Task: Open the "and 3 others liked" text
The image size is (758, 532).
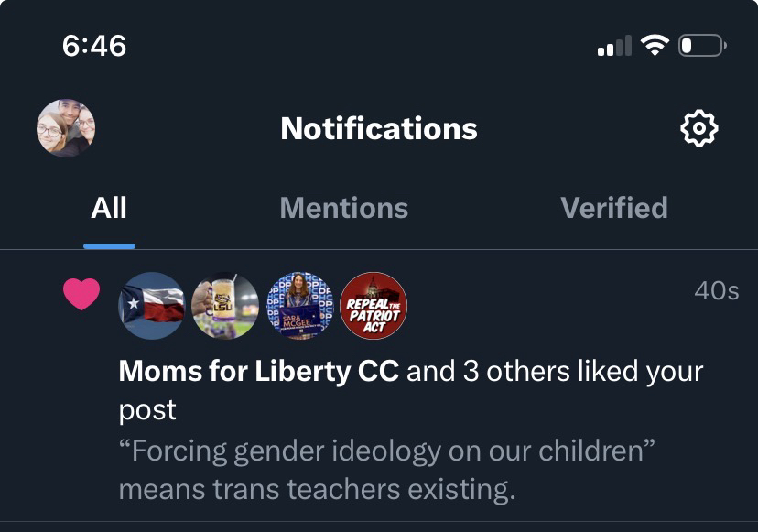Action: coord(554,372)
